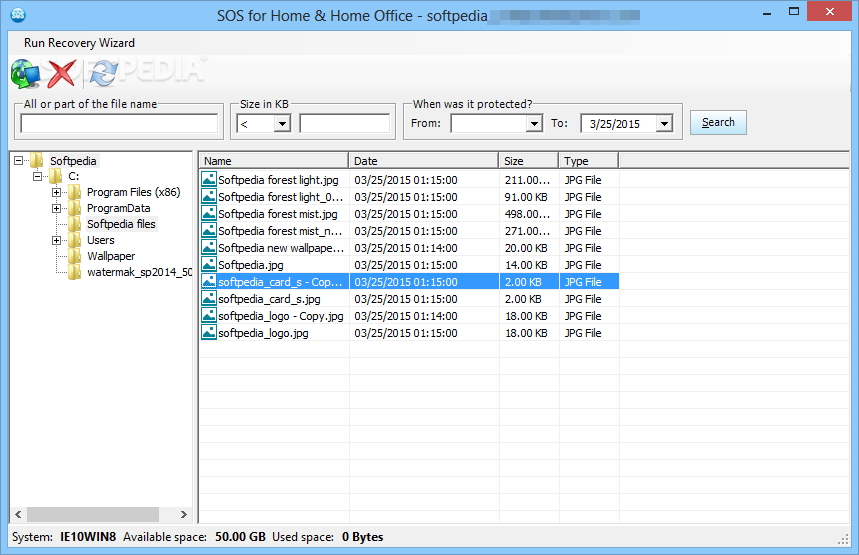
Task: Click 50.00 GB available space value
Action: [240, 537]
